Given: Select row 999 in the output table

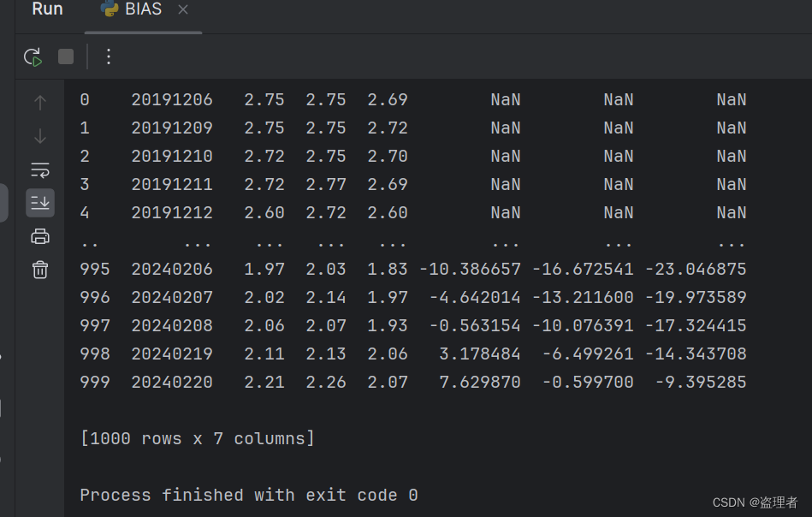Looking at the screenshot, I should click(x=95, y=382).
